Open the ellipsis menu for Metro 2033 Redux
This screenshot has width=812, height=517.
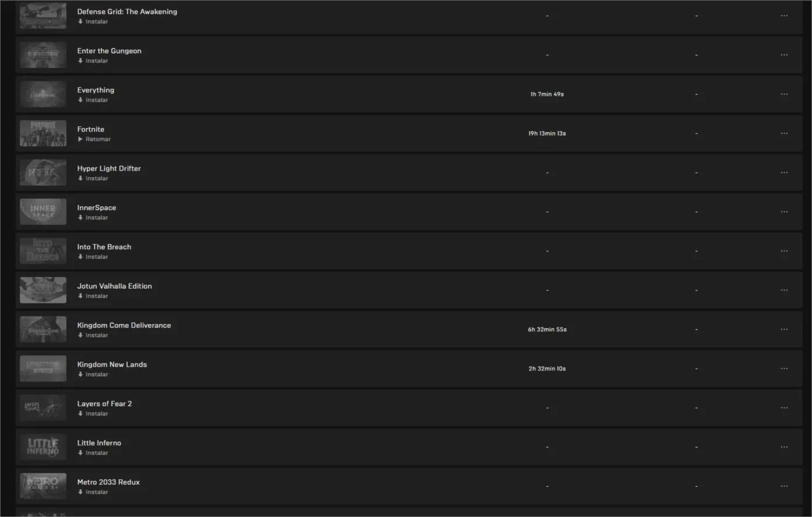[784, 486]
